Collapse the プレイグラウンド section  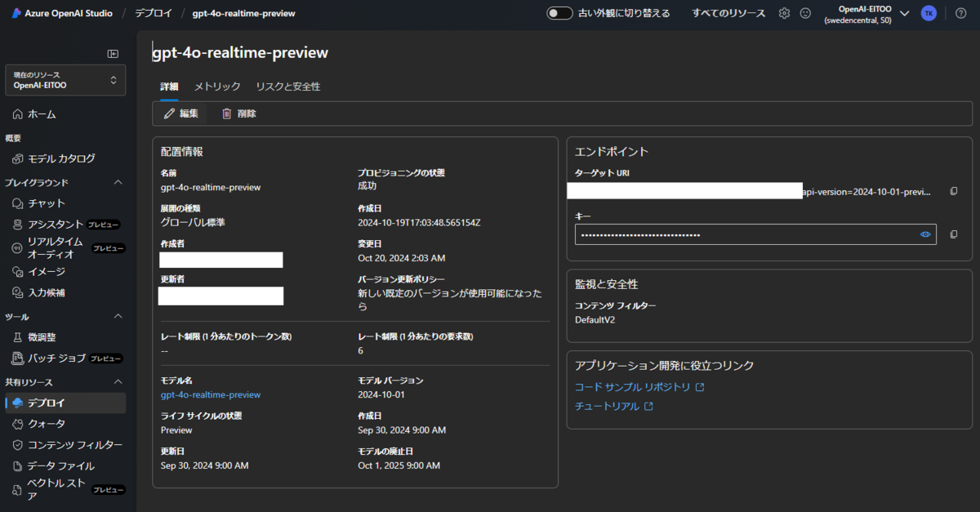pyautogui.click(x=118, y=182)
